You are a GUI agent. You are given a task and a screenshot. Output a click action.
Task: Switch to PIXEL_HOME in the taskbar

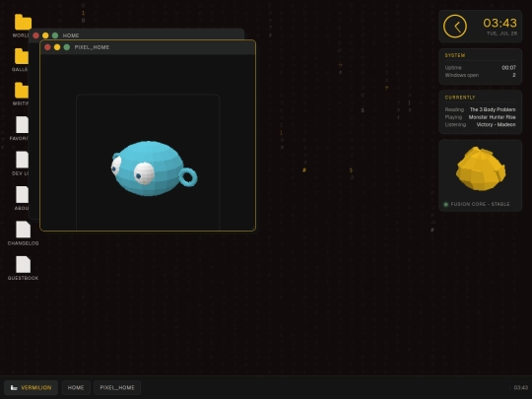point(117,387)
